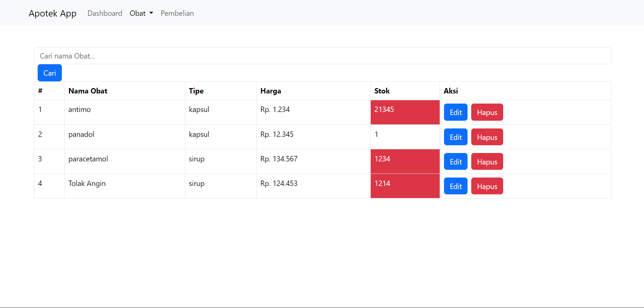The image size is (644, 308).
Task: Expand the Obat dropdown menu
Action: pyautogui.click(x=141, y=13)
